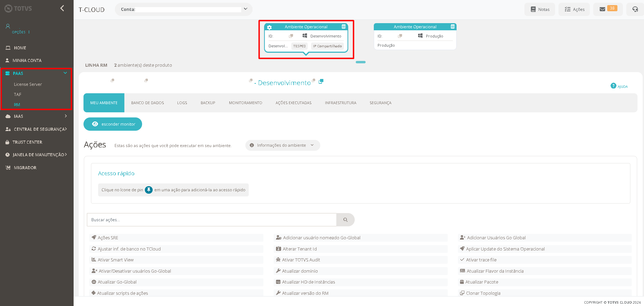This screenshot has width=644, height=306.
Task: Copy ID on the Produção card
Action: [400, 36]
